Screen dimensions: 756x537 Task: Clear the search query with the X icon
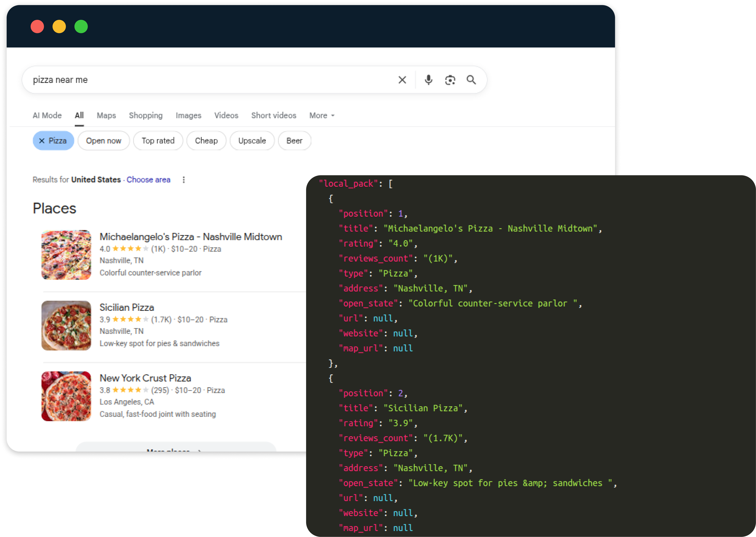pos(402,80)
